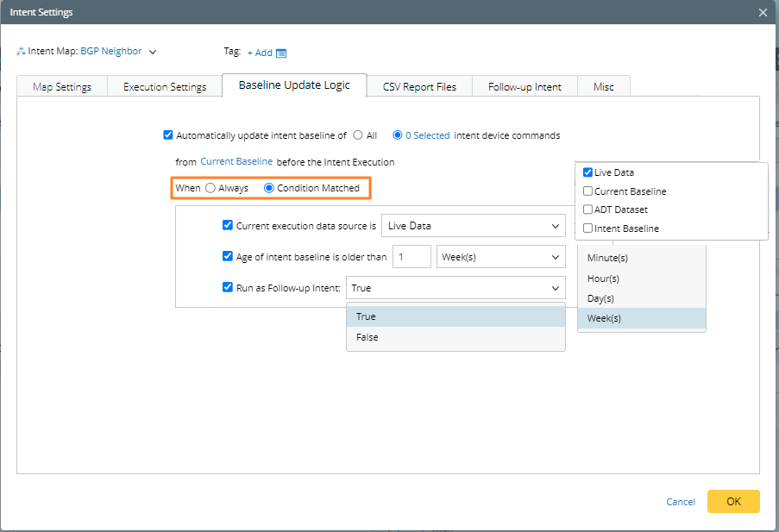Check the ADT Dataset option

[587, 210]
